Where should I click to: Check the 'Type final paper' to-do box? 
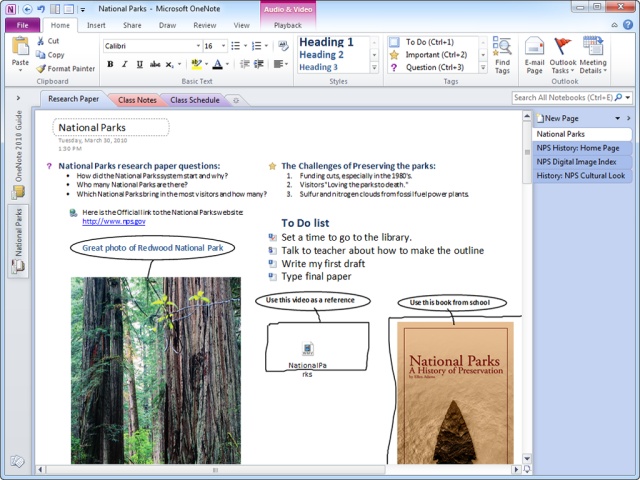coord(273,276)
